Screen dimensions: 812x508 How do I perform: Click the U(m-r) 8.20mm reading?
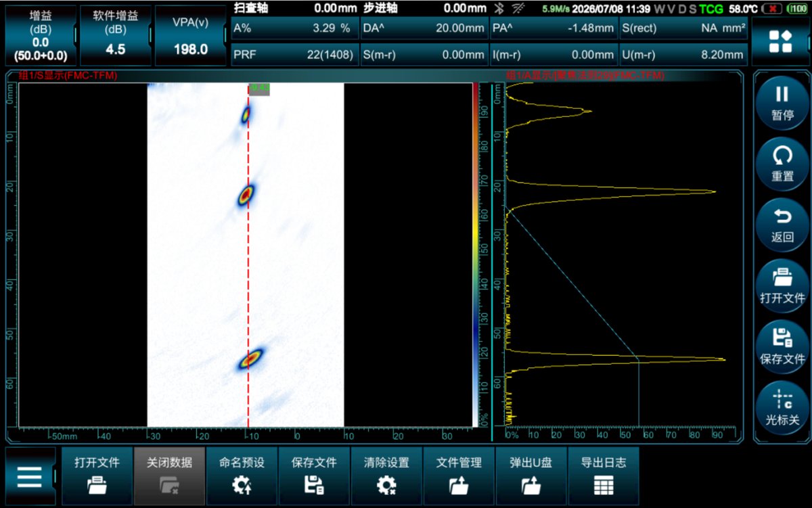coord(683,55)
